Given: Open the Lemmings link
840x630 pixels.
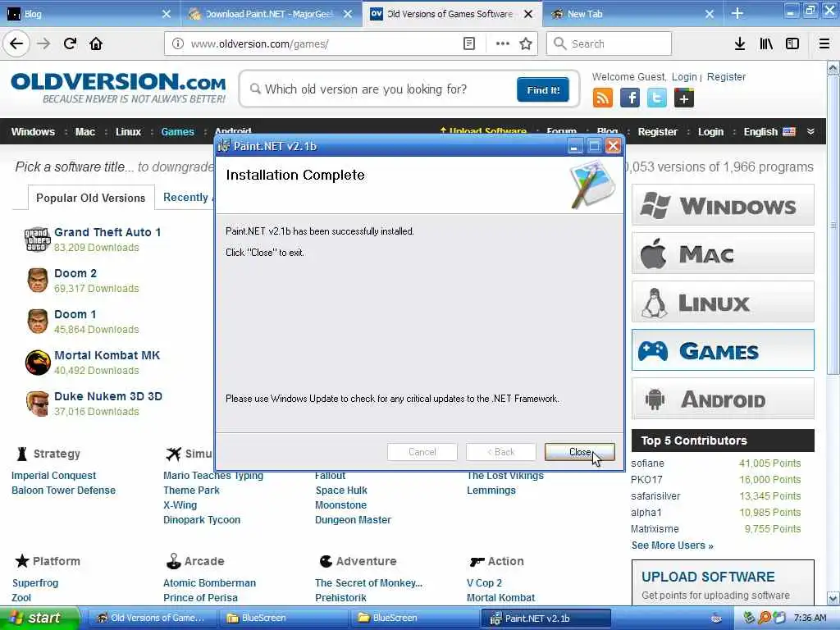Looking at the screenshot, I should click(x=491, y=491).
